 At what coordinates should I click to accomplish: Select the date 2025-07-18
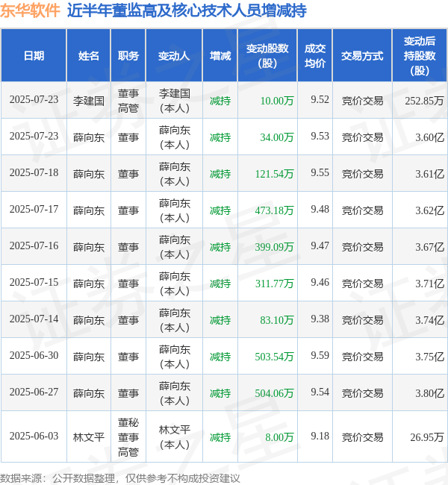coord(34,172)
